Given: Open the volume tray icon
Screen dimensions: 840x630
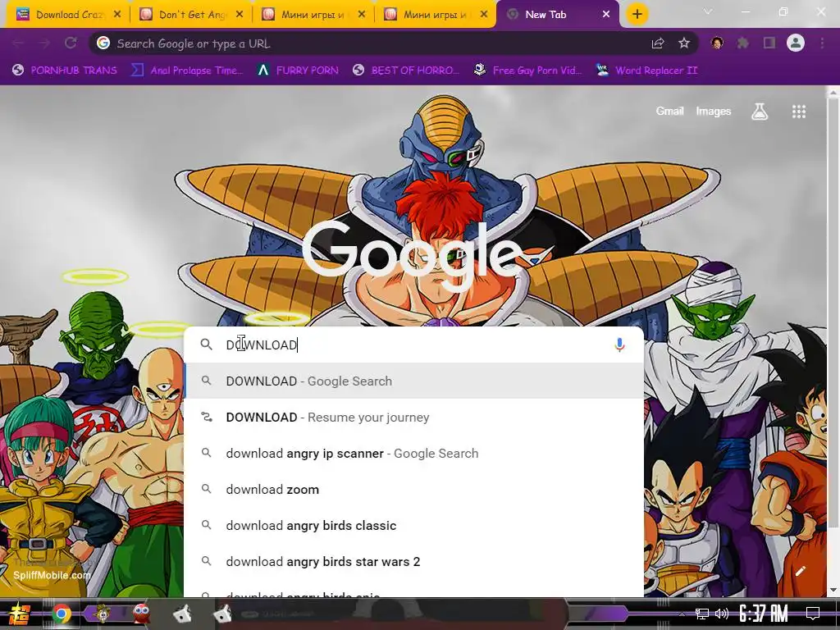Looking at the screenshot, I should coord(722,614).
